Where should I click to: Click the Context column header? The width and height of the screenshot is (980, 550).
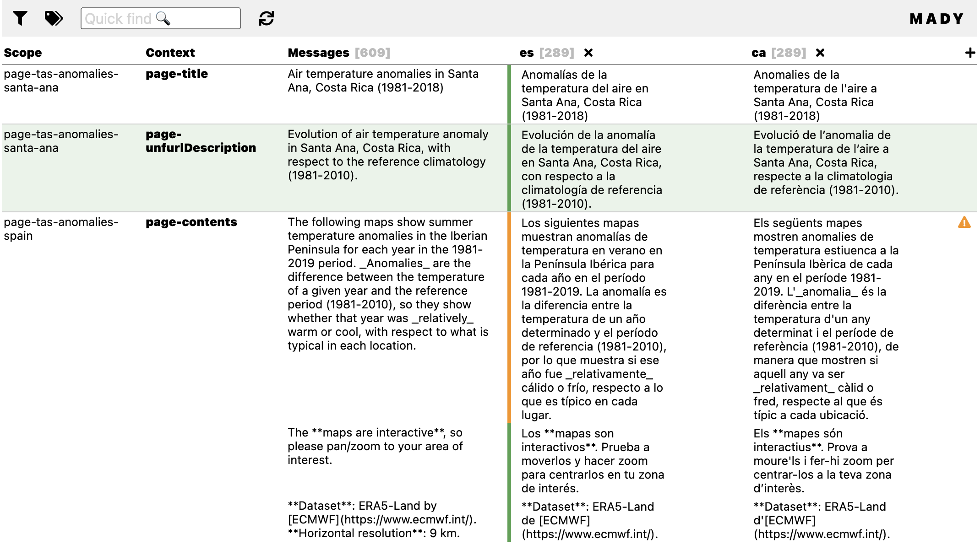170,53
